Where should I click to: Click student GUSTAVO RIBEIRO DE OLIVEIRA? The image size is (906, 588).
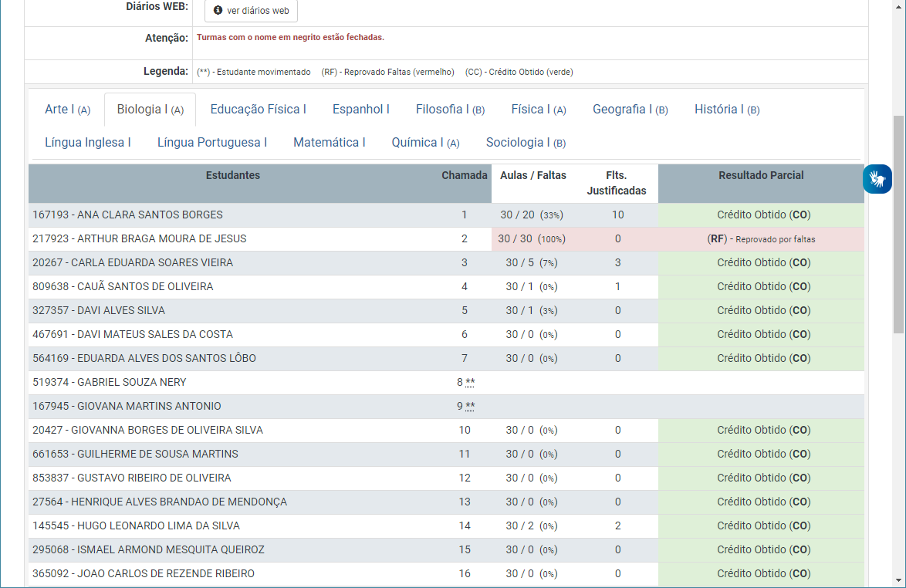pyautogui.click(x=132, y=478)
